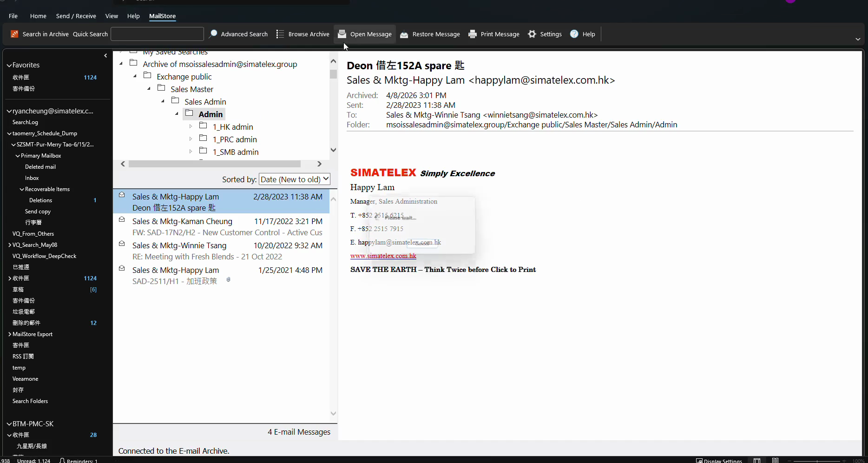Select the Veeamone folder

tap(25, 379)
